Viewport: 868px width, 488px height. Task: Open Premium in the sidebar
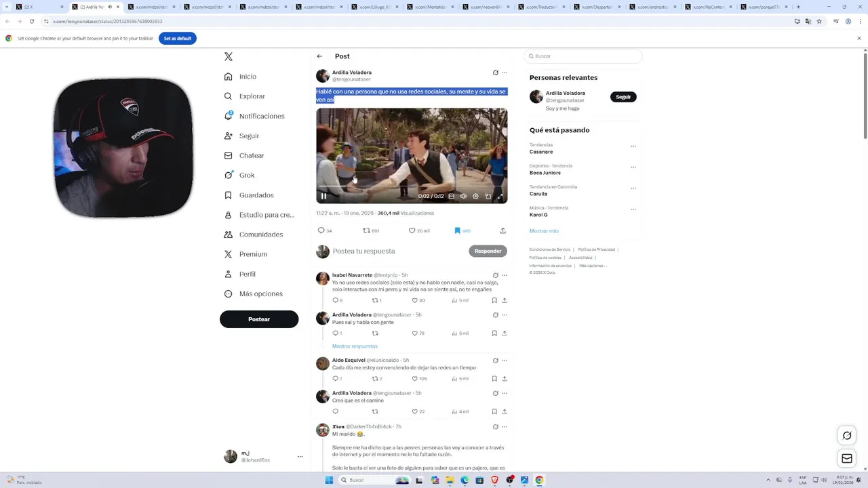(245, 254)
